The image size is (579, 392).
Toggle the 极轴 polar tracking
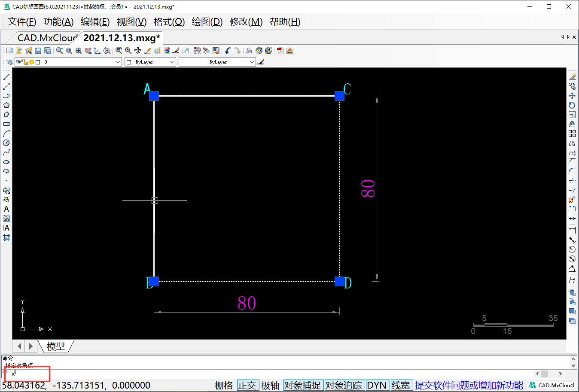[270, 385]
